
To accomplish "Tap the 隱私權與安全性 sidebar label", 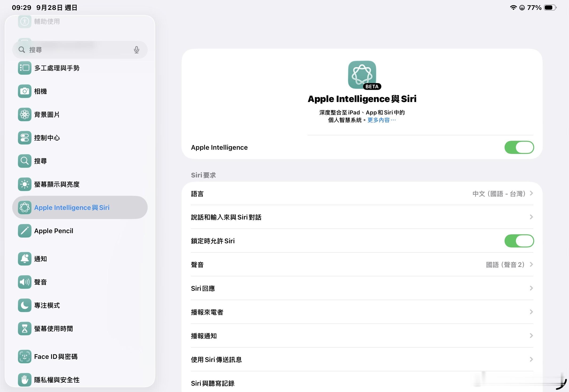I will (57, 380).
